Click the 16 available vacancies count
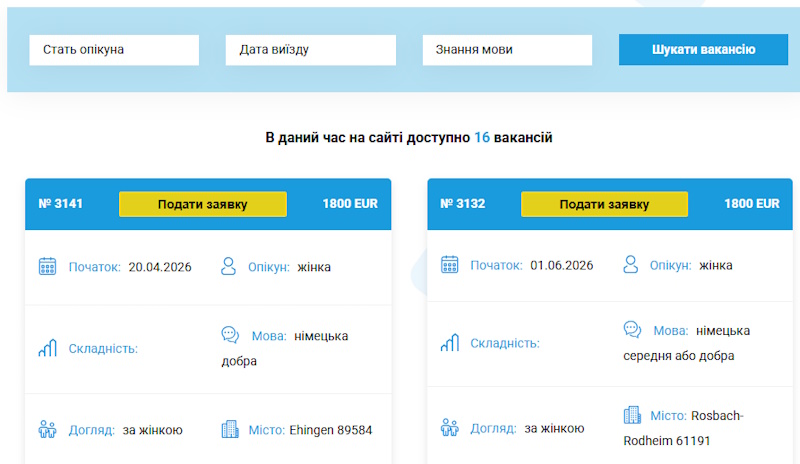This screenshot has width=800, height=464. coord(482,137)
